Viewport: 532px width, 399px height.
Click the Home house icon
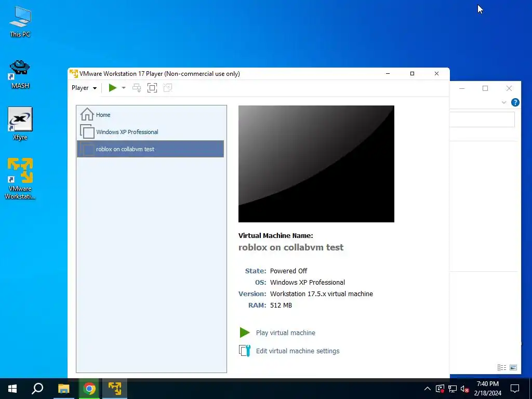pos(87,114)
